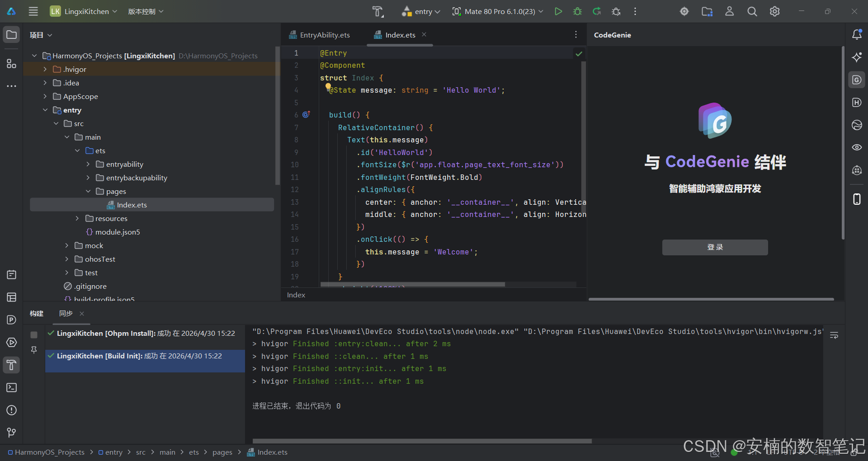Image resolution: width=868 pixels, height=461 pixels.
Task: Select the 同步 tab
Action: click(x=66, y=313)
